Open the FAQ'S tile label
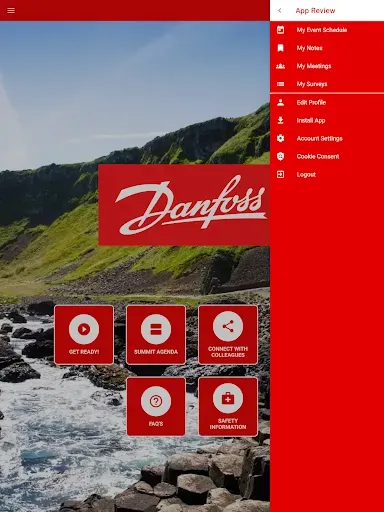 pyautogui.click(x=156, y=424)
